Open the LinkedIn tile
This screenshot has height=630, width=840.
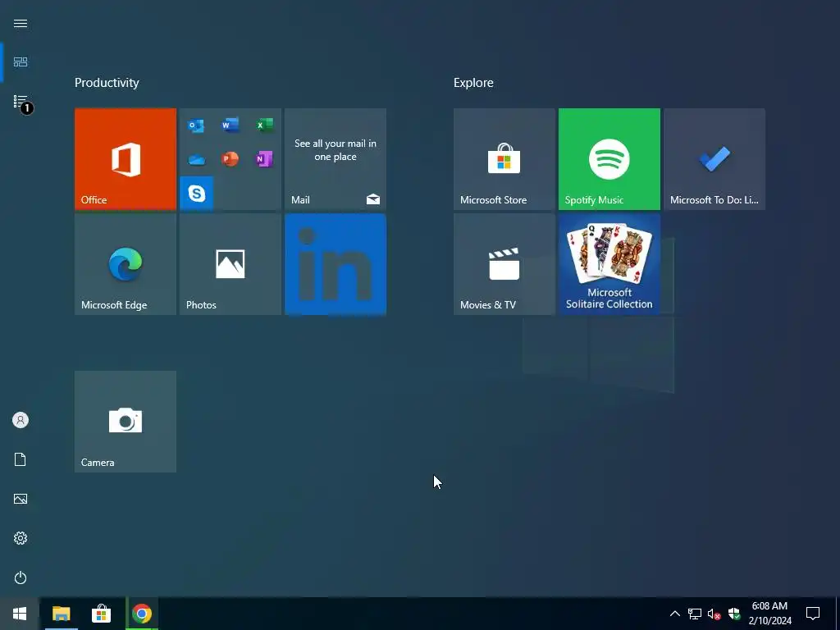point(336,264)
